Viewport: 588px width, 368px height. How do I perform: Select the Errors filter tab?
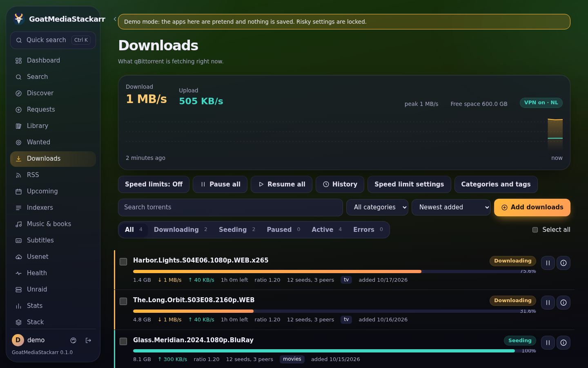click(x=368, y=230)
